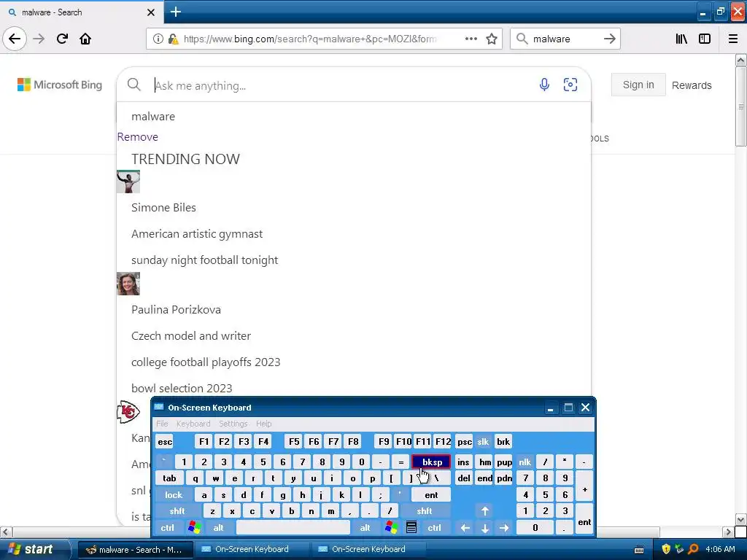Open the Keyboard menu in On-Screen Keyboard
Image resolution: width=747 pixels, height=560 pixels.
(193, 424)
